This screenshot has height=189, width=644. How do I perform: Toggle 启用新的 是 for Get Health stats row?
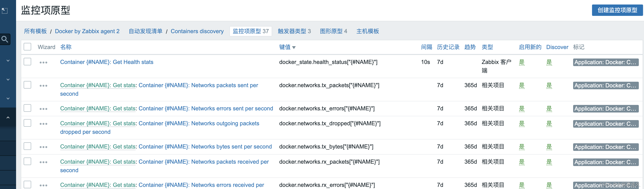click(x=521, y=62)
